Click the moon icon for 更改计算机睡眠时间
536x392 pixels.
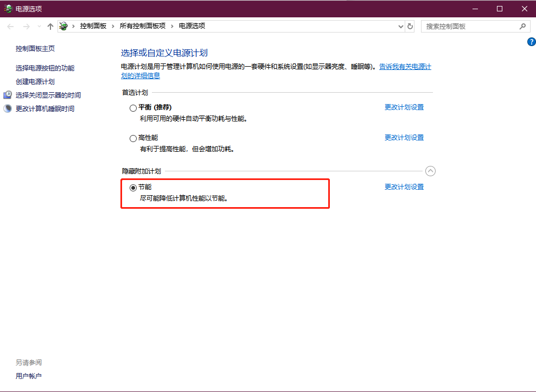click(x=8, y=108)
